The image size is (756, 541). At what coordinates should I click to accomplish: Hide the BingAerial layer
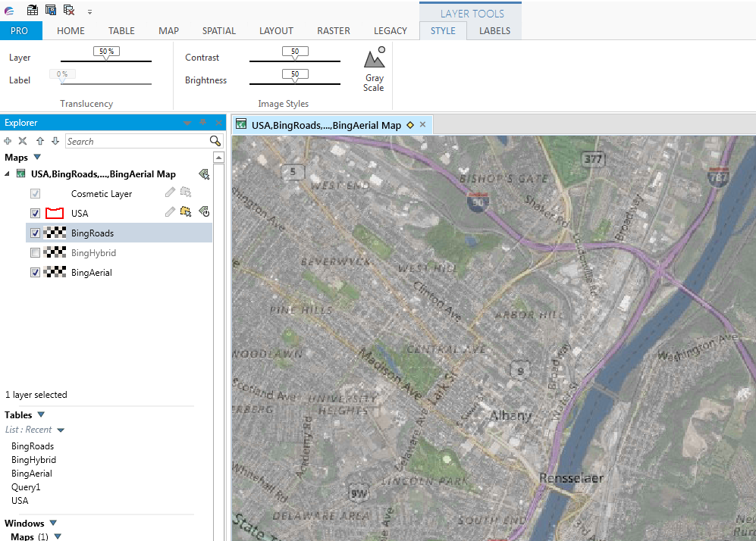[x=34, y=272]
